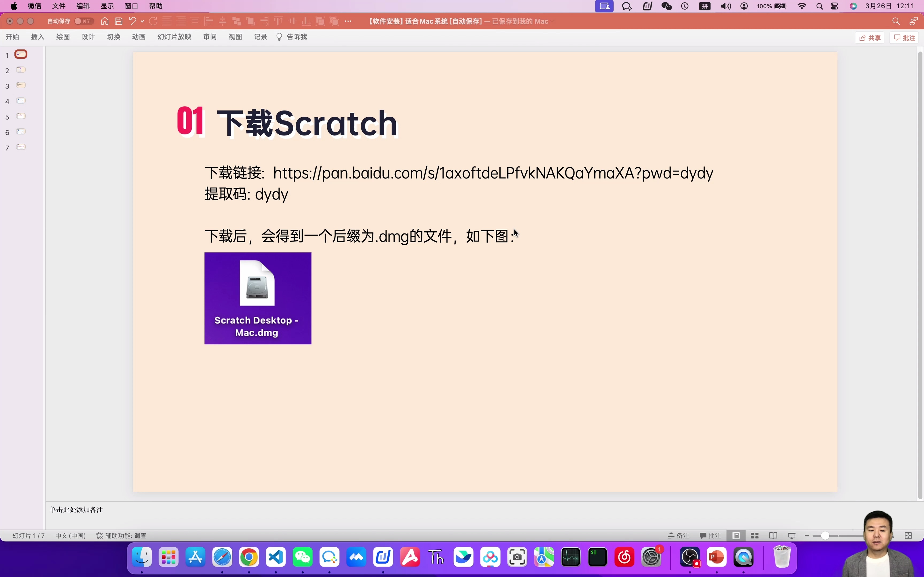
Task: Open the 窗口 menu
Action: (x=130, y=6)
